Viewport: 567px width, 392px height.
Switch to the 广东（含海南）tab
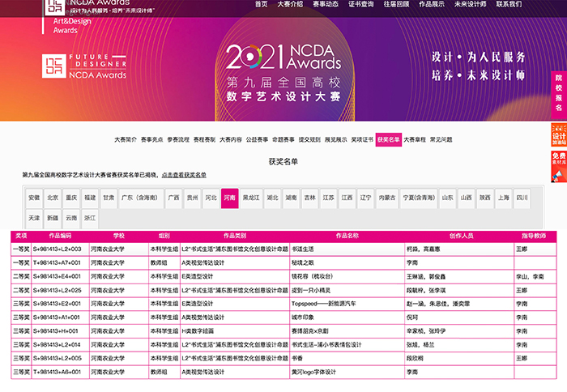click(x=142, y=198)
